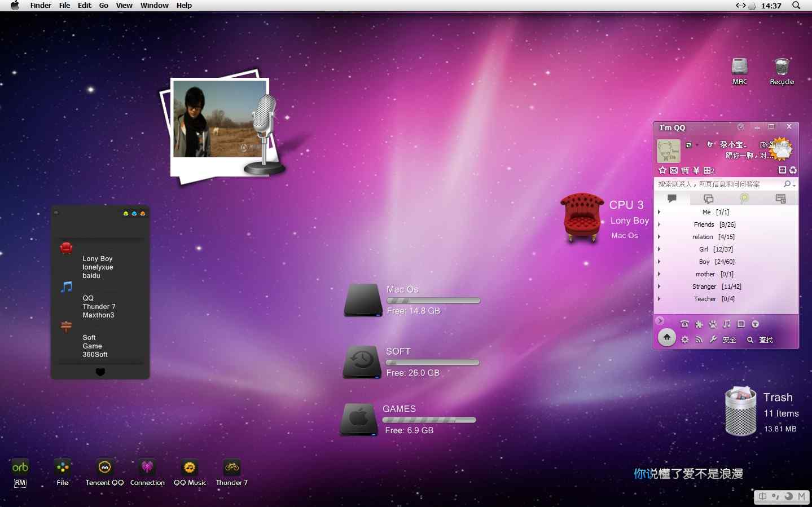The height and width of the screenshot is (507, 812).
Task: Open the File dock shortcut
Action: coord(63,468)
